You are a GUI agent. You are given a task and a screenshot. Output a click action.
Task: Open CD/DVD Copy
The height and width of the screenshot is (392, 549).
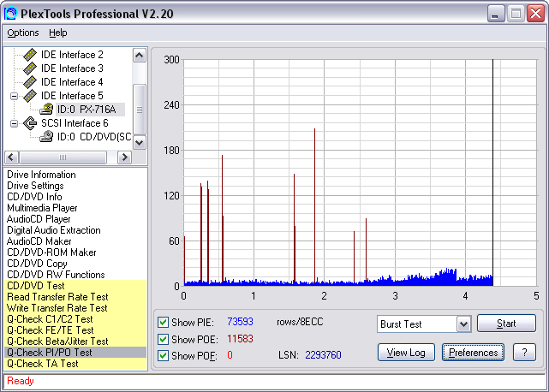click(x=37, y=264)
